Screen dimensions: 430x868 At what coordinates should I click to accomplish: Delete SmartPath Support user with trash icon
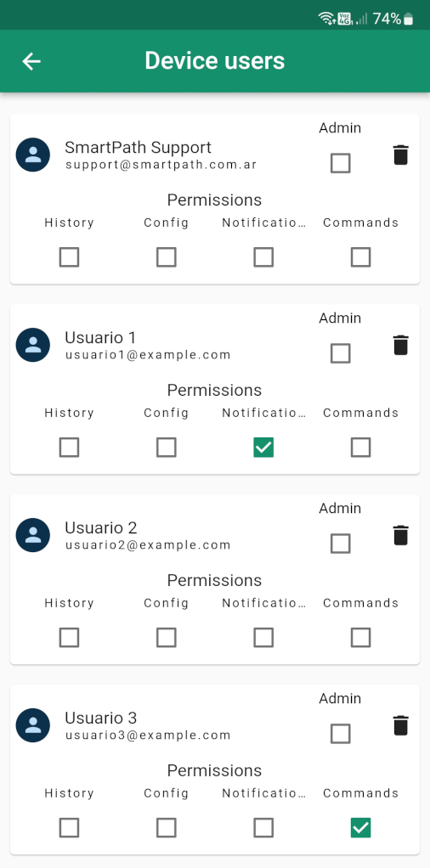pyautogui.click(x=400, y=155)
